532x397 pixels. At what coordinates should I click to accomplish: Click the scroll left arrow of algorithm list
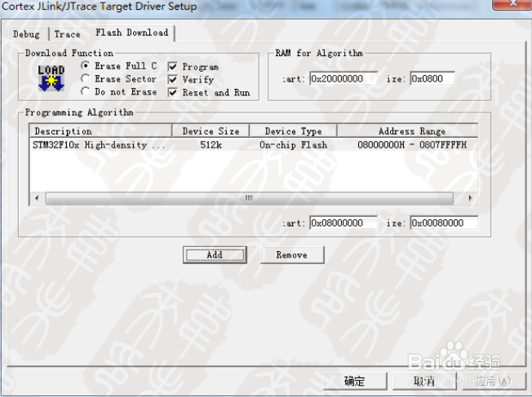pyautogui.click(x=37, y=198)
